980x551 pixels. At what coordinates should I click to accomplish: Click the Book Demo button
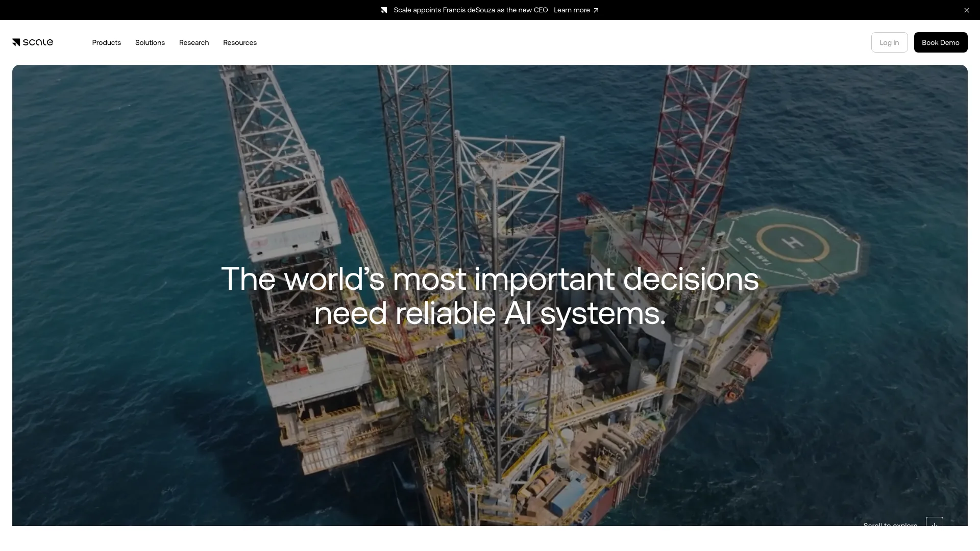pyautogui.click(x=940, y=42)
